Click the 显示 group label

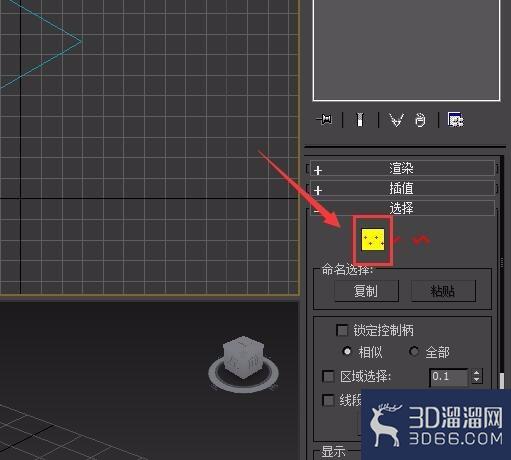(333, 452)
